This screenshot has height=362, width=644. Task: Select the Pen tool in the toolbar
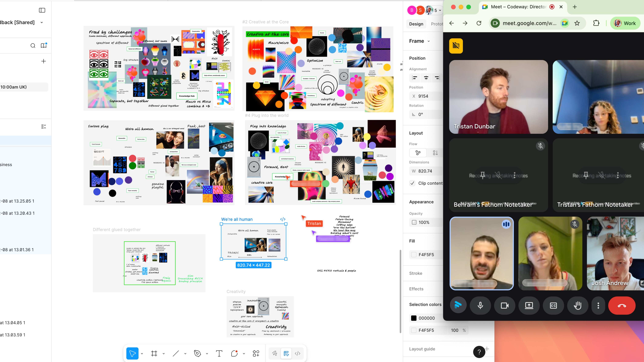click(197, 353)
